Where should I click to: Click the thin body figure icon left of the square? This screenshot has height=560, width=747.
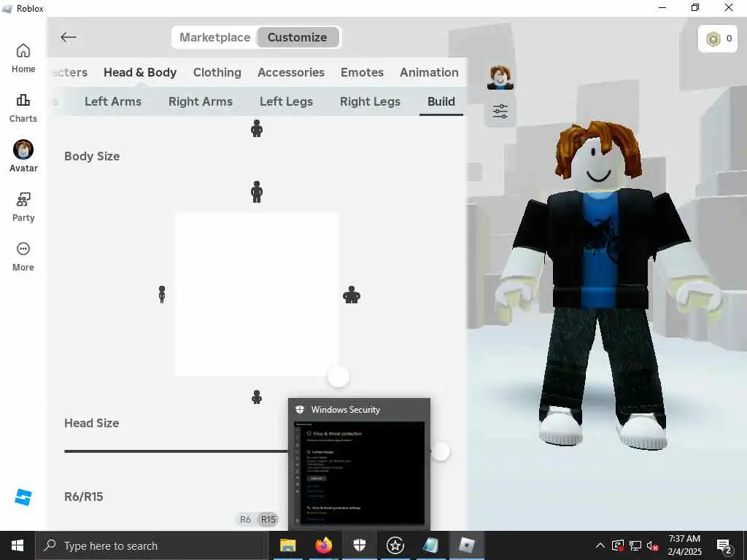[162, 295]
